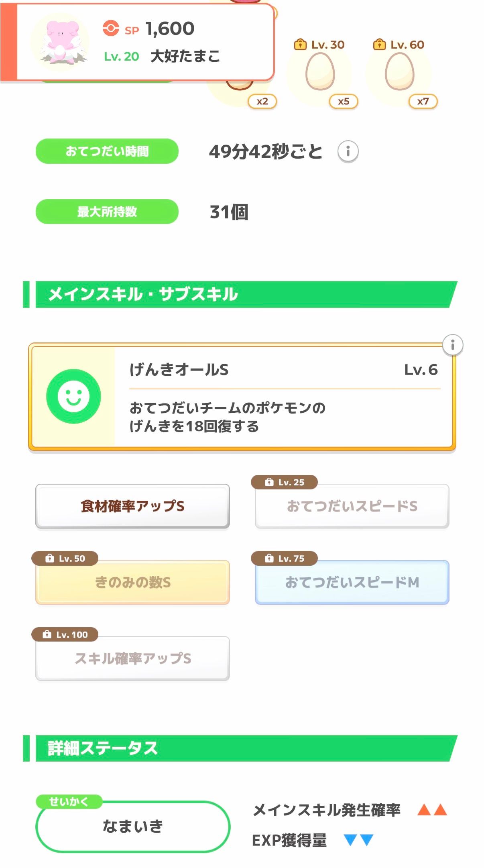Tap the orange SP Poké Ball icon

111,29
